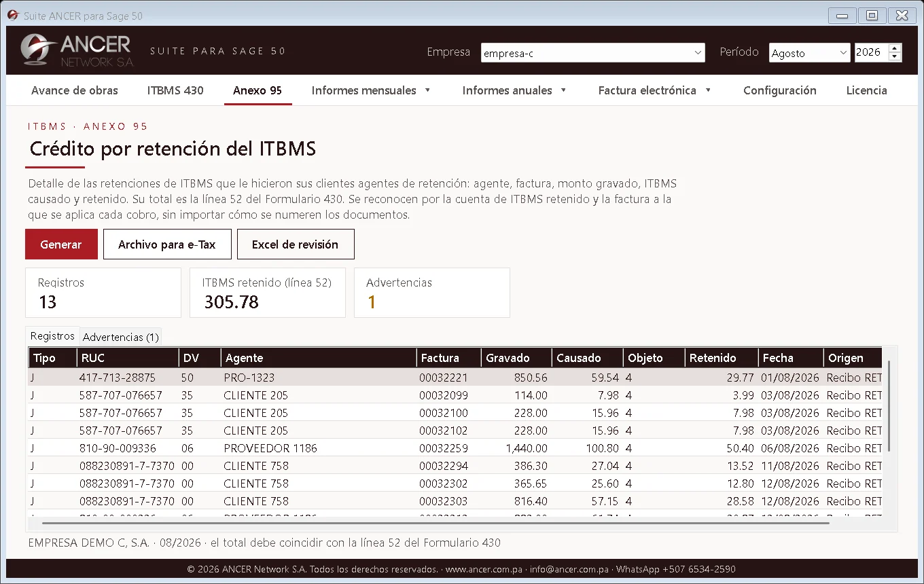This screenshot has height=584, width=924.
Task: Select the Registros sub-tab
Action: click(52, 336)
